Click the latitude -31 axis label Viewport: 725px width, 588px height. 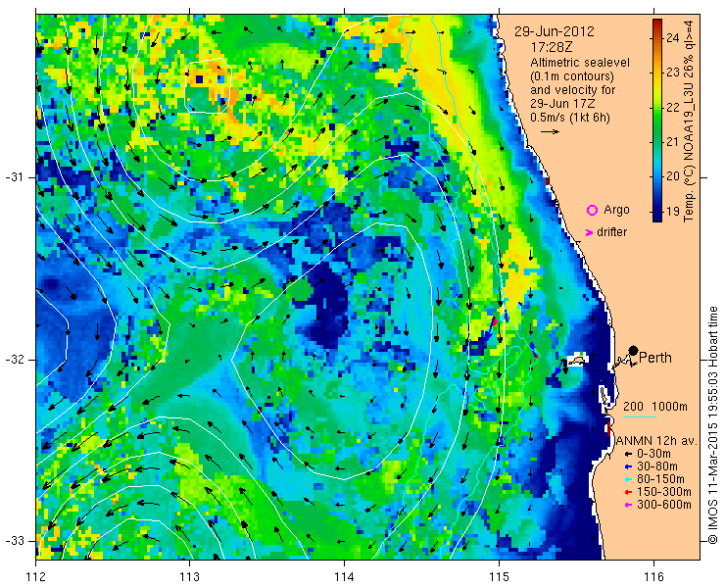pos(15,177)
